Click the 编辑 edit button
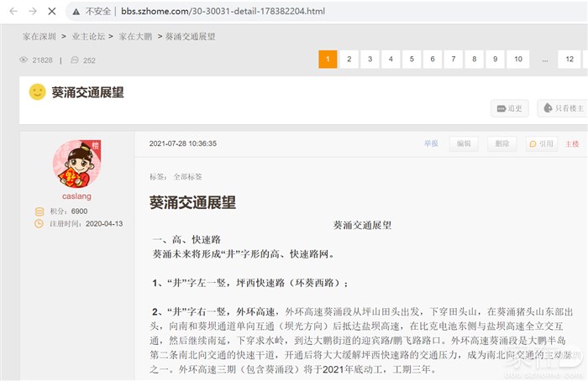Image resolution: width=588 pixels, height=381 pixels. tap(464, 144)
